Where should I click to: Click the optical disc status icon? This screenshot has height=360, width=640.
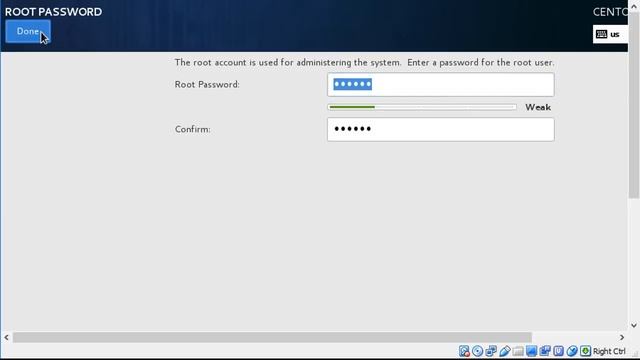coord(478,351)
